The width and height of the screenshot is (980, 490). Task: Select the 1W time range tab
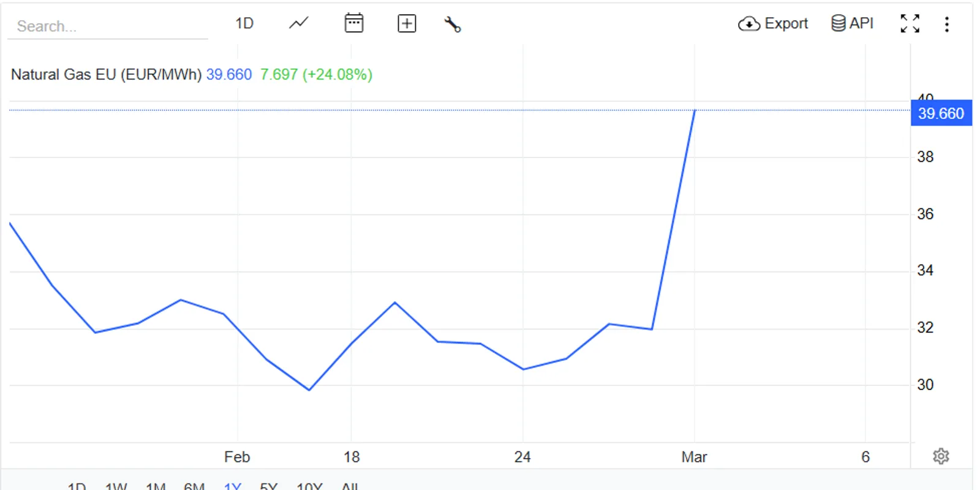click(x=116, y=486)
